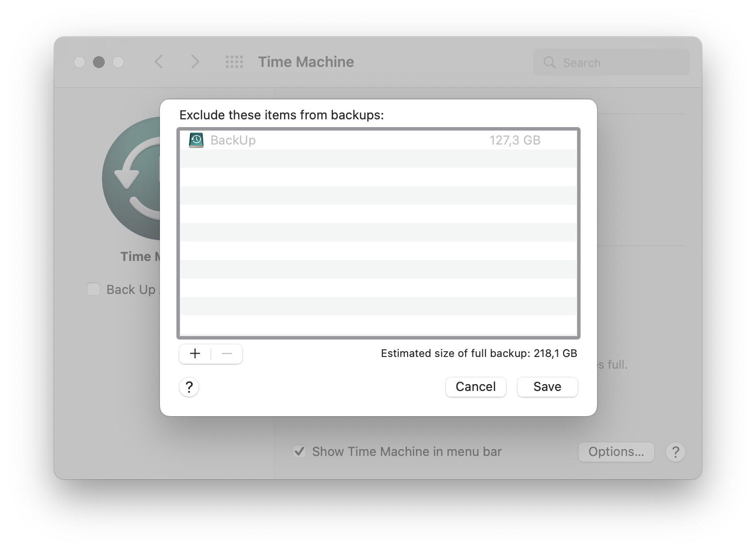Toggle Show Time Machine in menu bar checkbox
The image size is (756, 551).
(299, 452)
